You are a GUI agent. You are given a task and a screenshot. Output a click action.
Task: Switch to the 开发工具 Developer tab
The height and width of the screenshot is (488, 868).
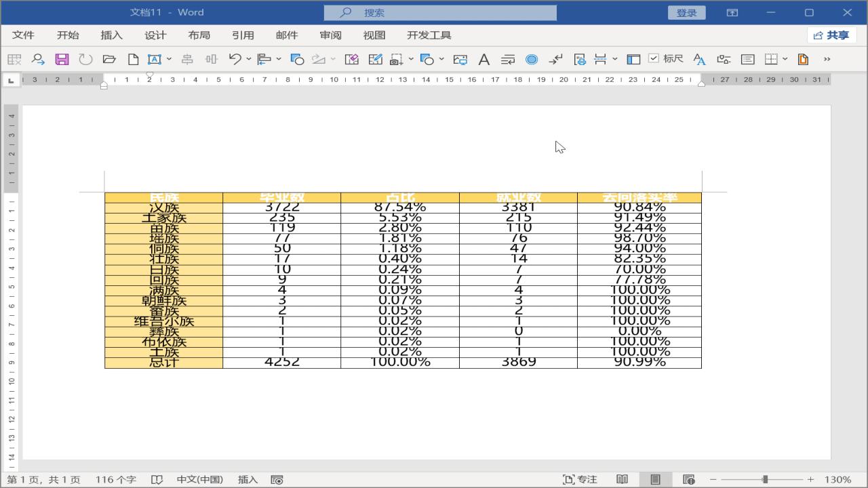[429, 35]
